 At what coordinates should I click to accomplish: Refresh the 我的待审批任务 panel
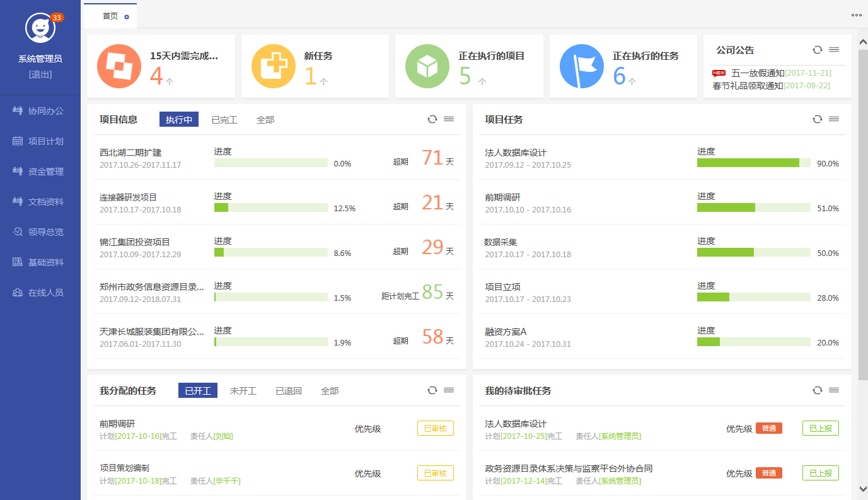(x=818, y=390)
